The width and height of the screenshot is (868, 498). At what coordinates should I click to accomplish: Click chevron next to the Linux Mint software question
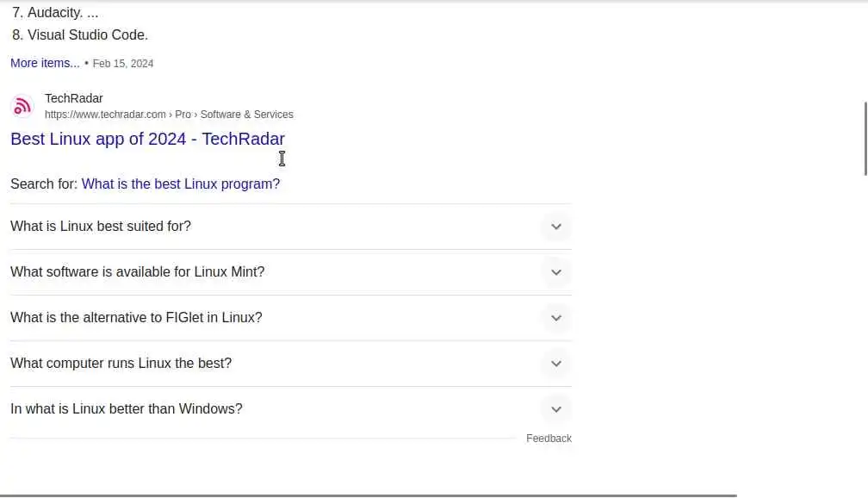point(556,272)
